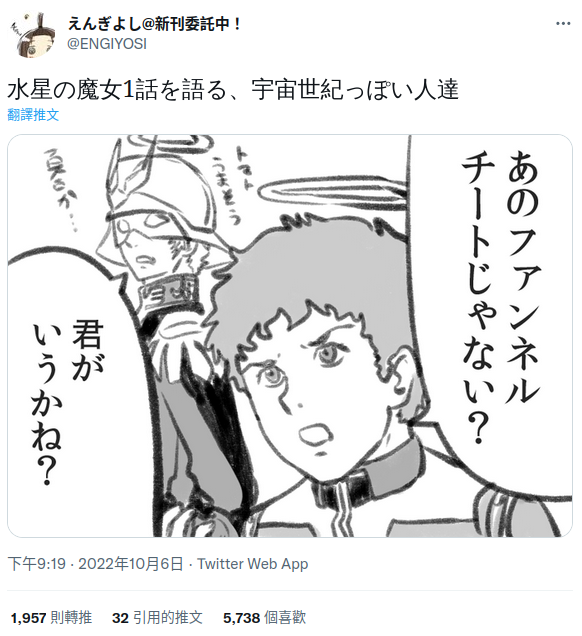Open the three-dot more options menu

pos(563,24)
